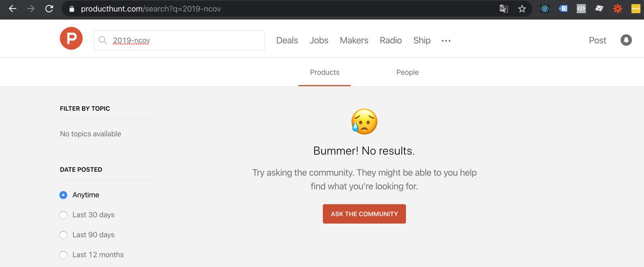The height and width of the screenshot is (267, 644).
Task: Select the Last 30 days filter
Action: tap(63, 215)
